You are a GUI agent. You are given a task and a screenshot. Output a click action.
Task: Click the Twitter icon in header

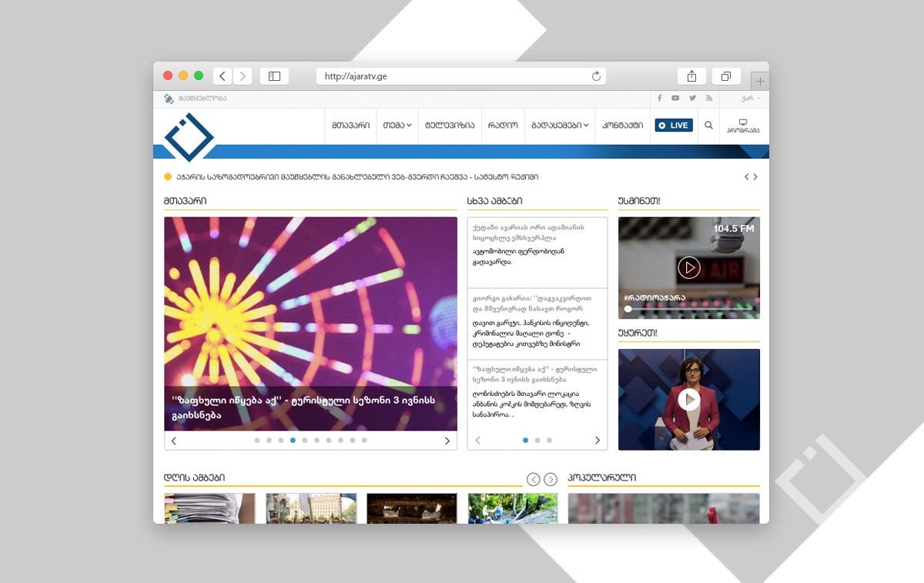coord(692,99)
